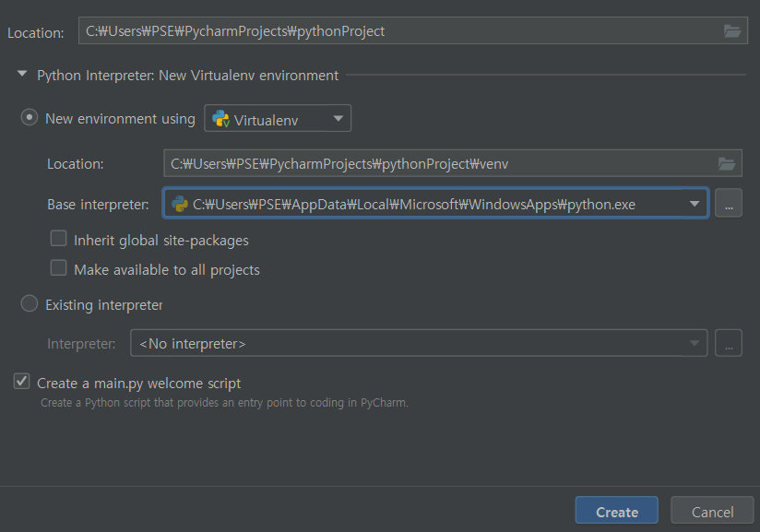Screen dimensions: 760x532
Task: Open folder browser for project Location
Action: (x=732, y=31)
